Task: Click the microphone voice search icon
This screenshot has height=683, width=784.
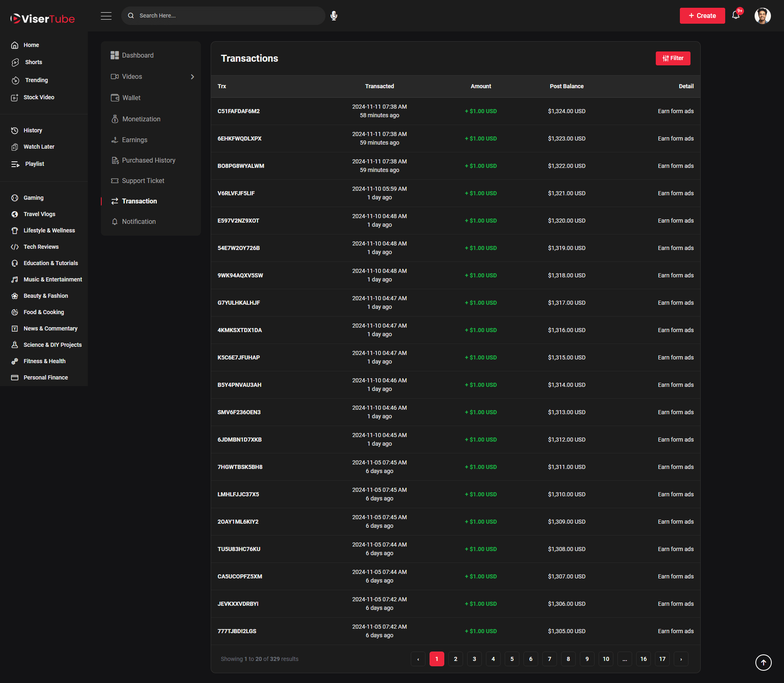Action: click(x=334, y=16)
